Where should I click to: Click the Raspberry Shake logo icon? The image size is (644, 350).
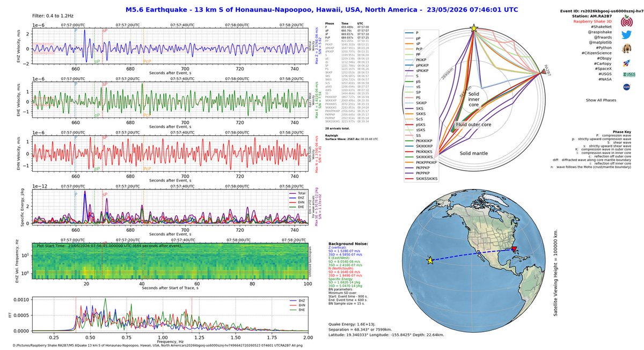(626, 21)
